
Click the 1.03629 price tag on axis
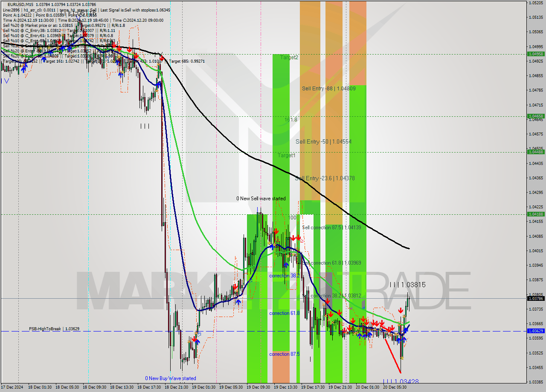pyautogui.click(x=536, y=331)
